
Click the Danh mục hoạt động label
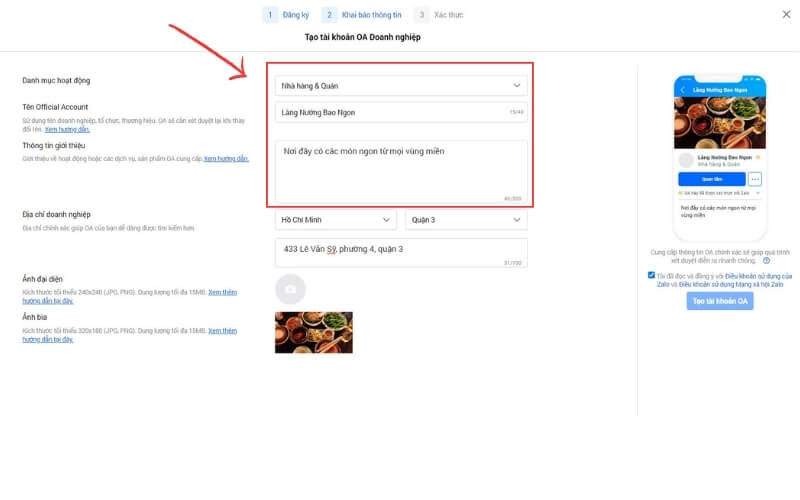click(x=56, y=81)
